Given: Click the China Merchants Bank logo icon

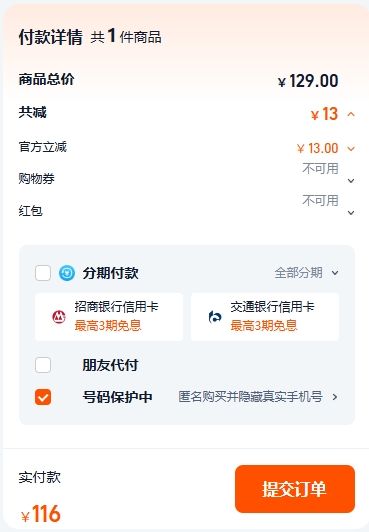Looking at the screenshot, I should coord(59,317).
